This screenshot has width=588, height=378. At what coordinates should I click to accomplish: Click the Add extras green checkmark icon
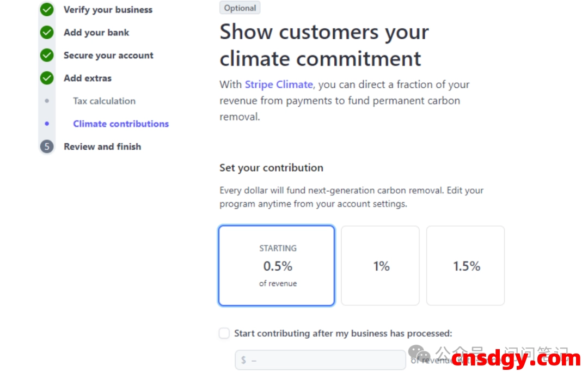[47, 78]
